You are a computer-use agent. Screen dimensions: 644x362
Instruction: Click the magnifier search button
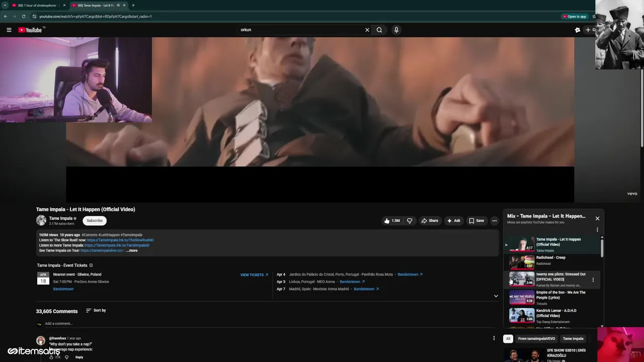click(x=379, y=30)
